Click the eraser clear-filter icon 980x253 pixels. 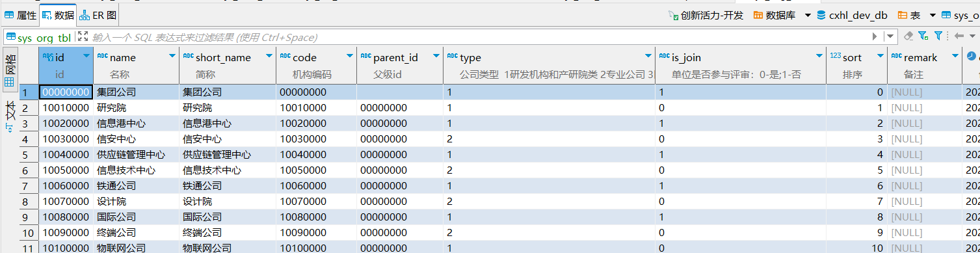(x=908, y=36)
